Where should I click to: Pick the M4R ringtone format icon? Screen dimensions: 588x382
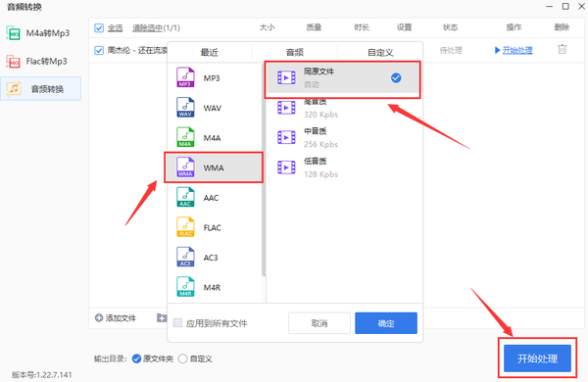coord(185,287)
